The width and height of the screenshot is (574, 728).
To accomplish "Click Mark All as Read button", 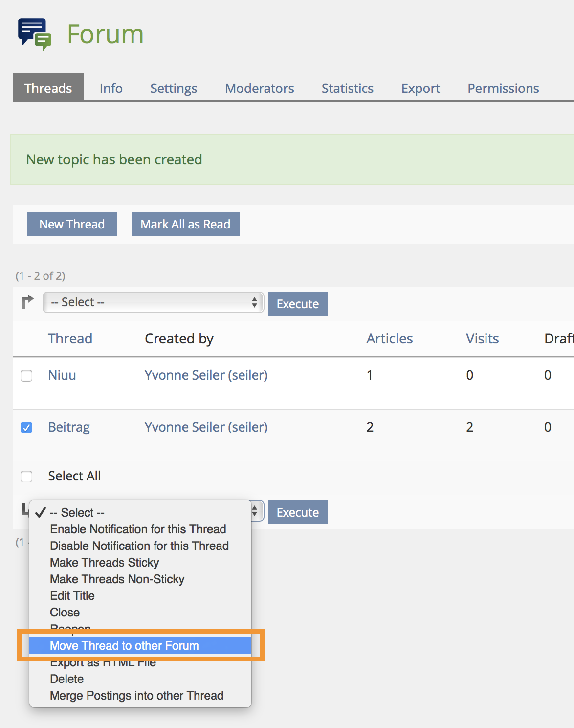I will pos(185,224).
